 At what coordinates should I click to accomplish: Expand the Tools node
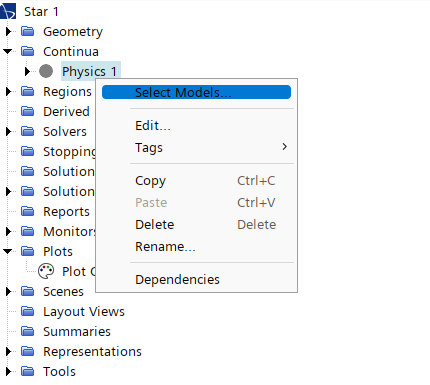pyautogui.click(x=8, y=371)
